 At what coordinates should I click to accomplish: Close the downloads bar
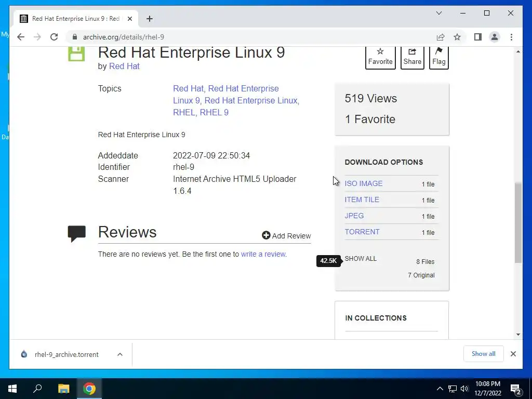point(513,354)
